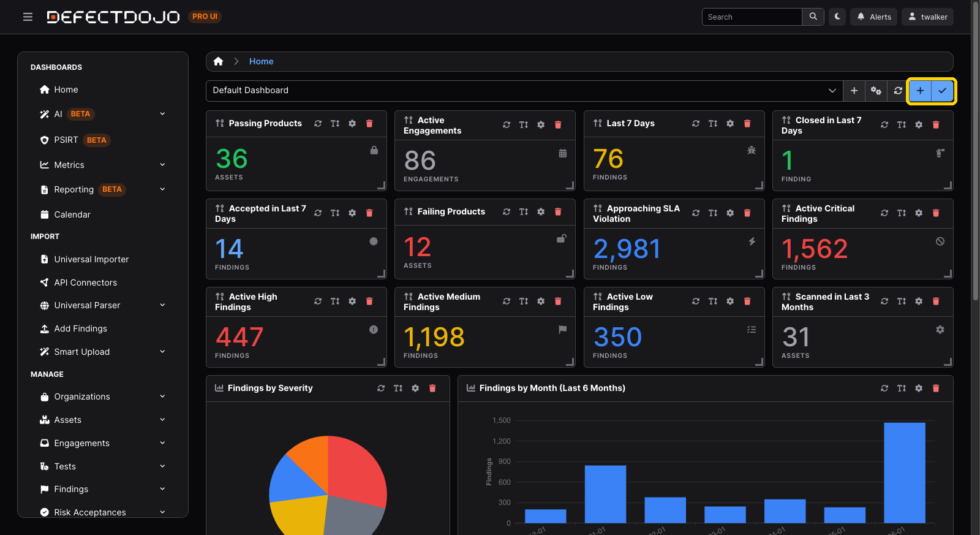This screenshot has height=535, width=980.
Task: Click the yellow pie chart slice
Action: coord(300,515)
